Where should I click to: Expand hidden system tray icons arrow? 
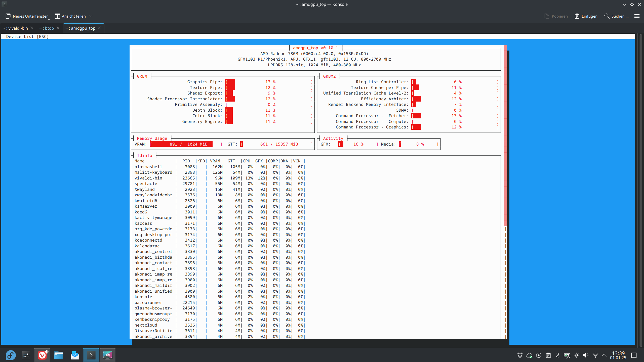604,355
